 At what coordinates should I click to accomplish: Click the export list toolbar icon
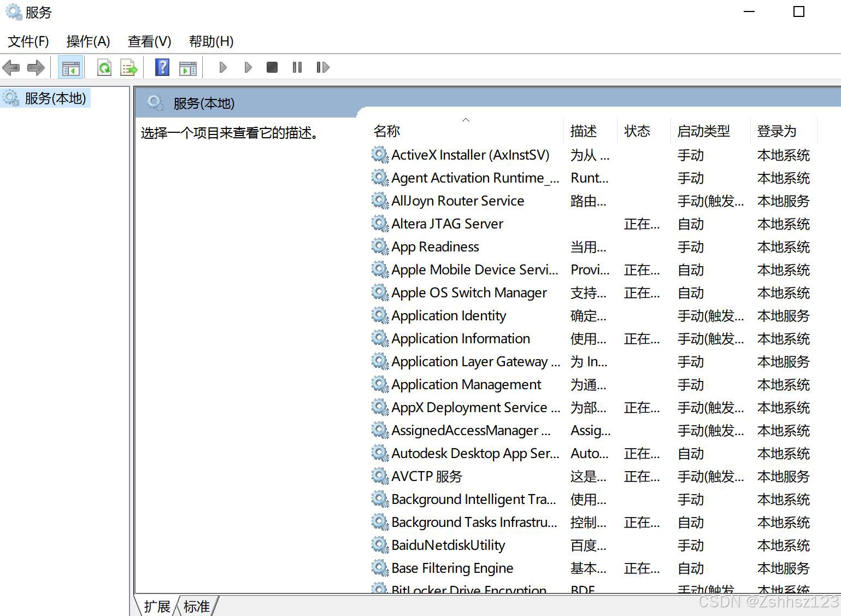point(129,68)
